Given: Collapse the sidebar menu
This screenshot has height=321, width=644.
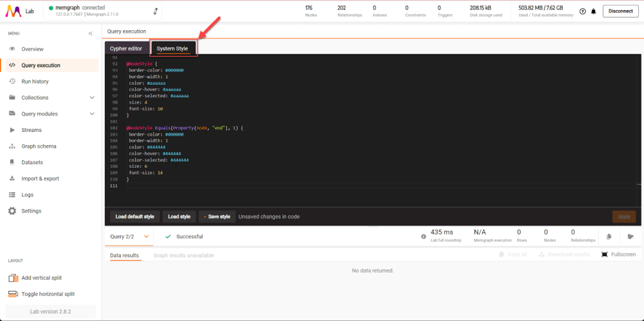Looking at the screenshot, I should click(x=91, y=33).
